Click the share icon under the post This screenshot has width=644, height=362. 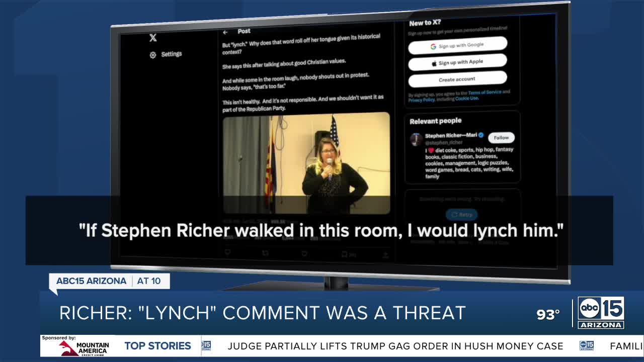click(x=385, y=255)
